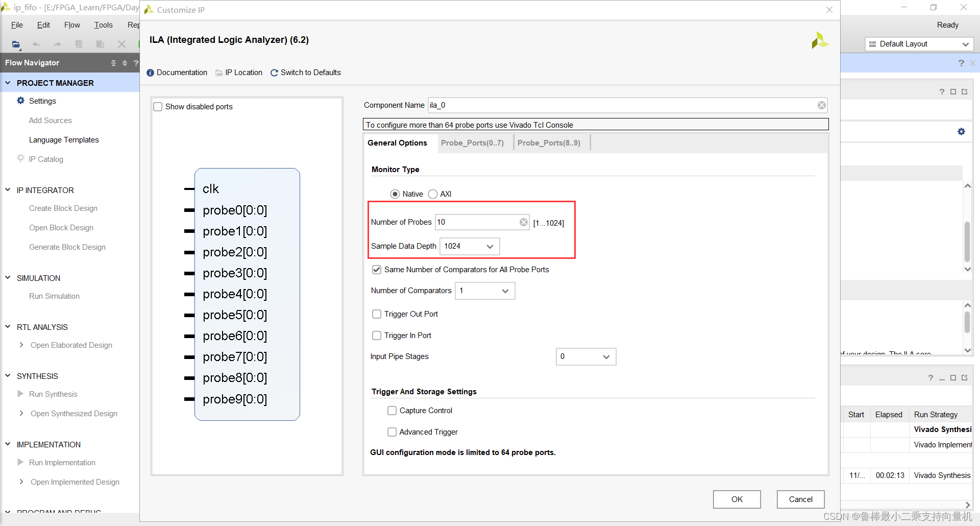
Task: Confirm with the OK button
Action: click(737, 499)
